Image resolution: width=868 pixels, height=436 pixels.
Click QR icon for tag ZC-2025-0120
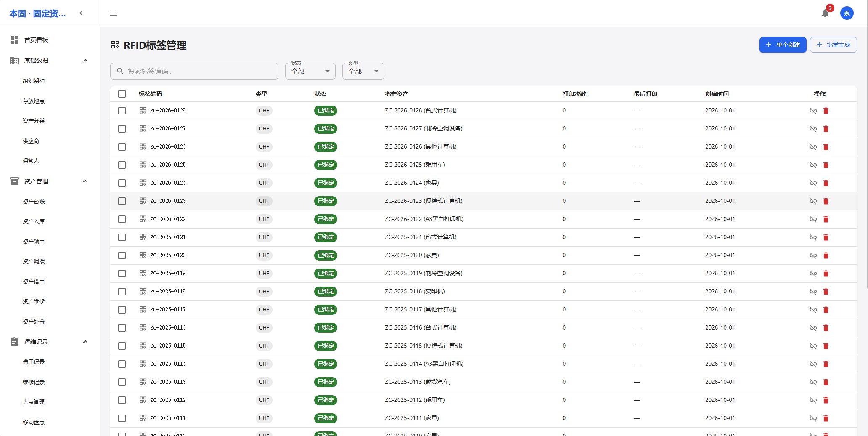(143, 255)
